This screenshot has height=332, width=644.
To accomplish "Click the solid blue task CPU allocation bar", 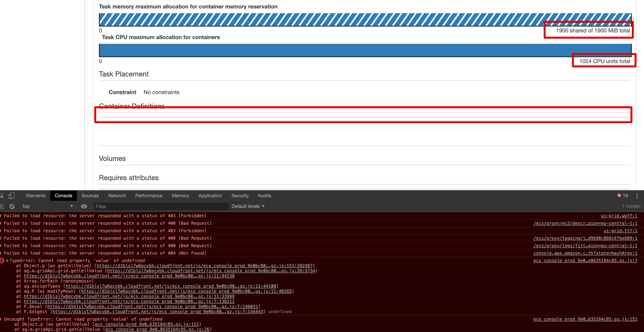I will [x=365, y=50].
